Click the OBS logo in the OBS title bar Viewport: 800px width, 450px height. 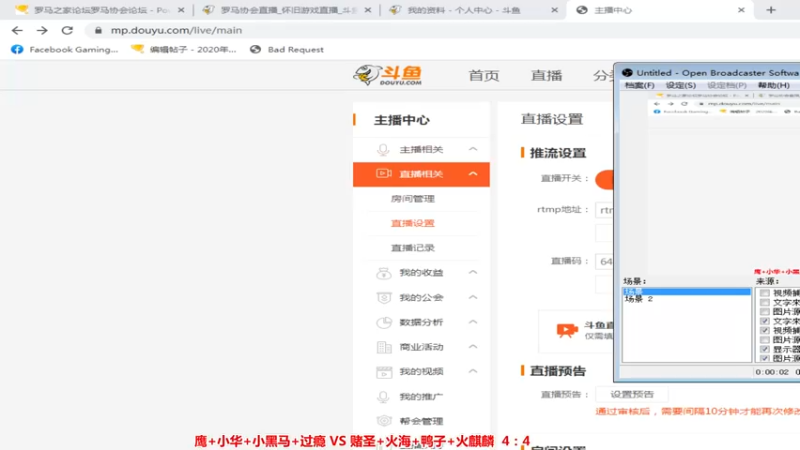pos(628,73)
